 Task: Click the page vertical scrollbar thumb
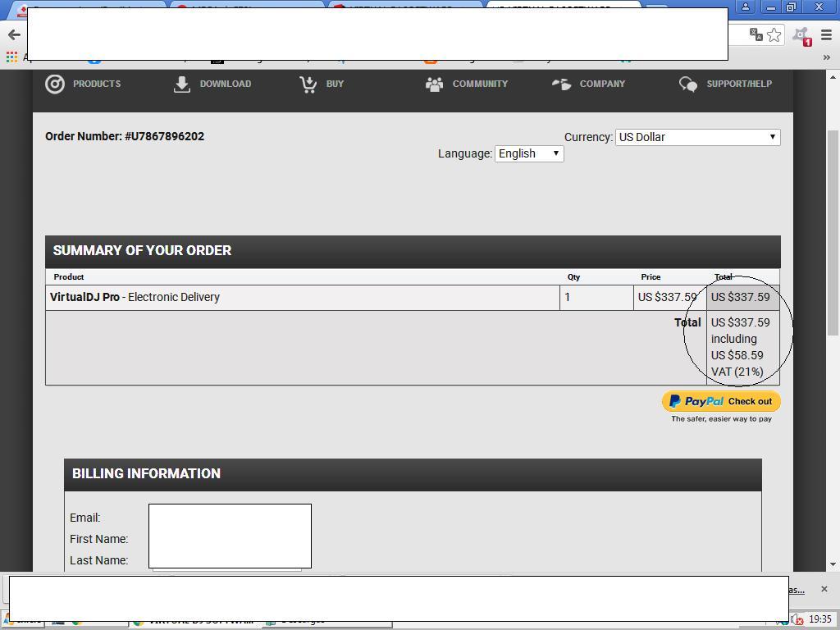833,233
